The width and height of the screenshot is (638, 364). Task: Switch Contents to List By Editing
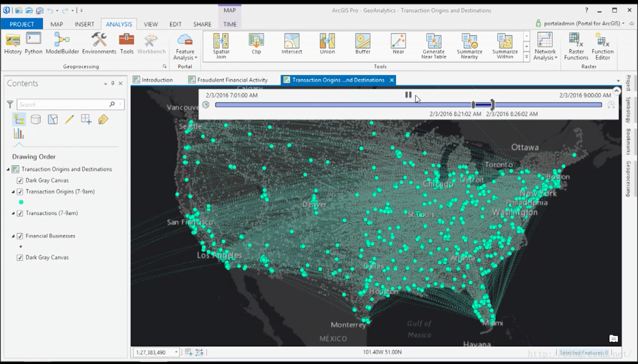tap(69, 119)
